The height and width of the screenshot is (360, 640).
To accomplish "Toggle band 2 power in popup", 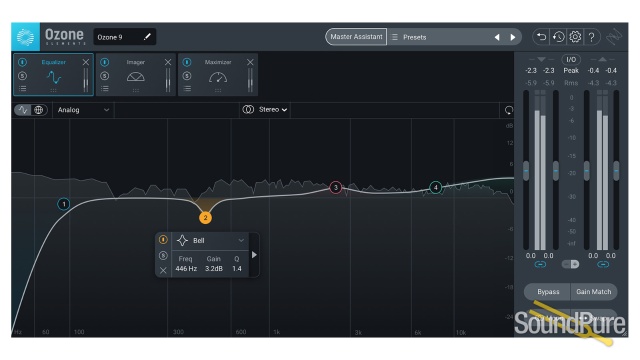I will (x=163, y=240).
